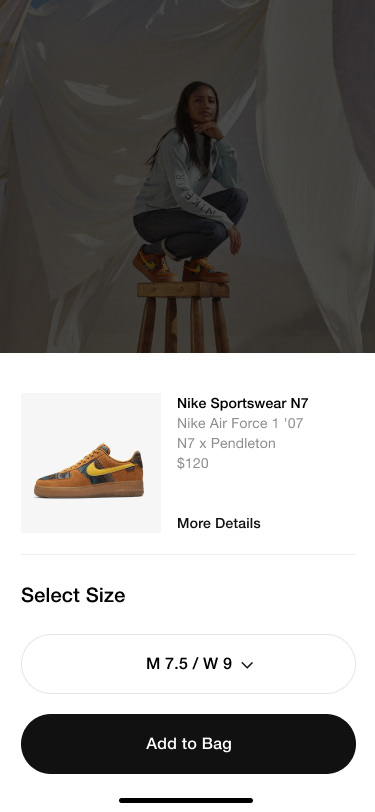Tap the home indicator bar at bottom
Screen dimensions: 375x812
[x=186, y=801]
